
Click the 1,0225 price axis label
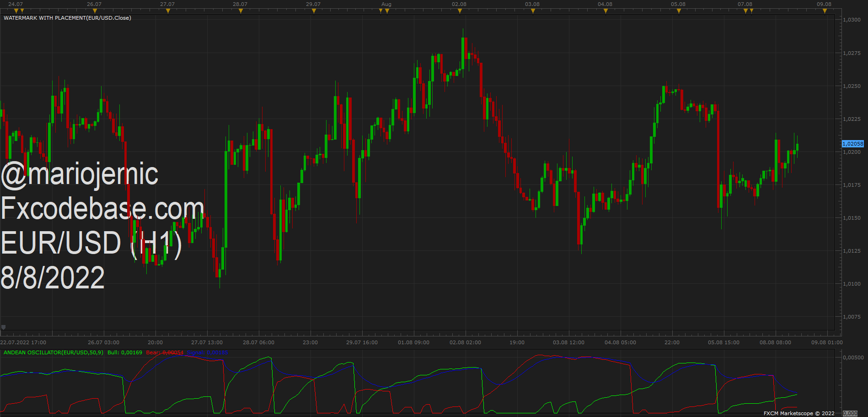pyautogui.click(x=852, y=119)
